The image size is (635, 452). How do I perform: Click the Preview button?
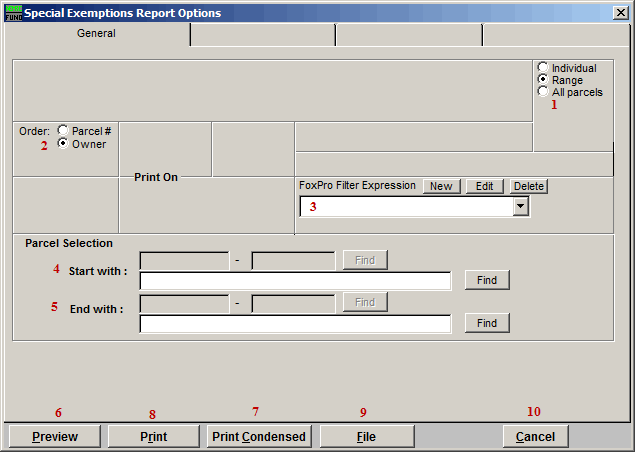pos(55,437)
